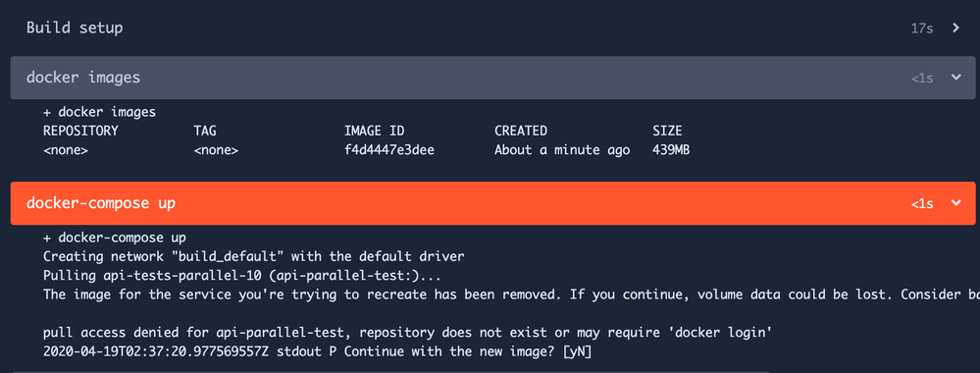Click the CREATED column heading
The height and width of the screenshot is (373, 980).
[x=521, y=131]
